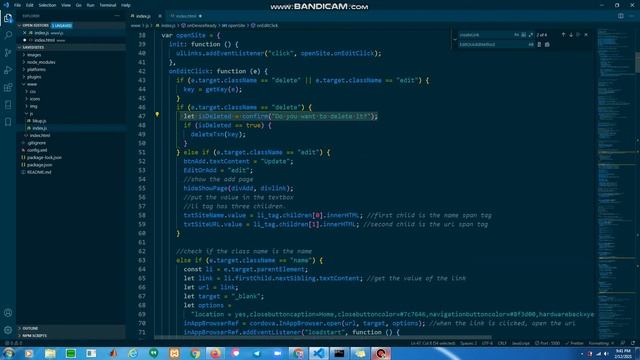Click the Replace next match icon
640x360 pixels.
point(540,44)
